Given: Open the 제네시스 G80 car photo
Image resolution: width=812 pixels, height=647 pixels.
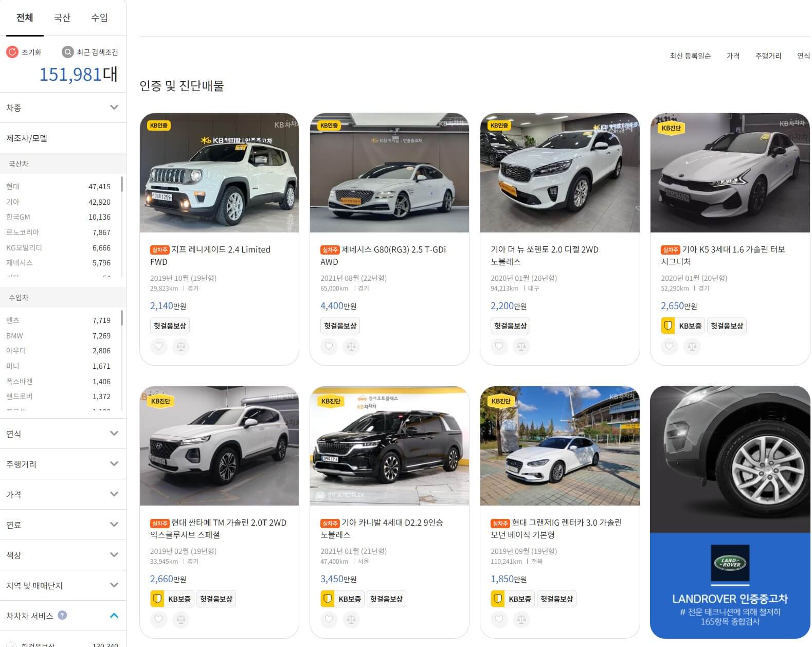Looking at the screenshot, I should click(389, 173).
